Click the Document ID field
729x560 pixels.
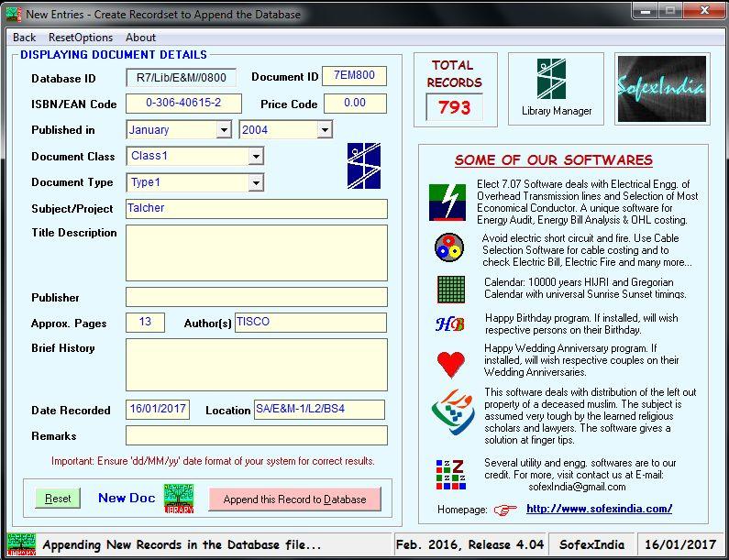click(x=354, y=76)
